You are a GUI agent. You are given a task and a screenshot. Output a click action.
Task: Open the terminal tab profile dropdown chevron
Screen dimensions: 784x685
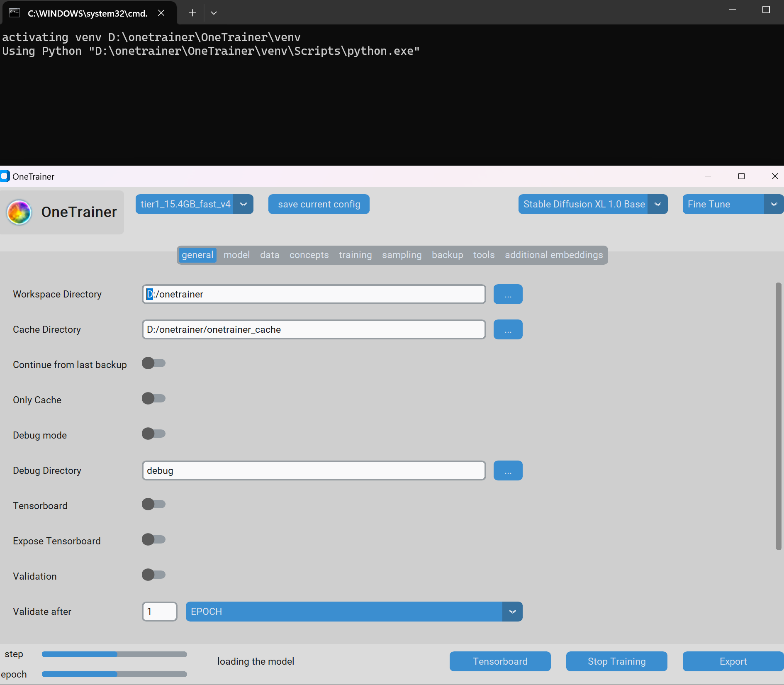[214, 13]
